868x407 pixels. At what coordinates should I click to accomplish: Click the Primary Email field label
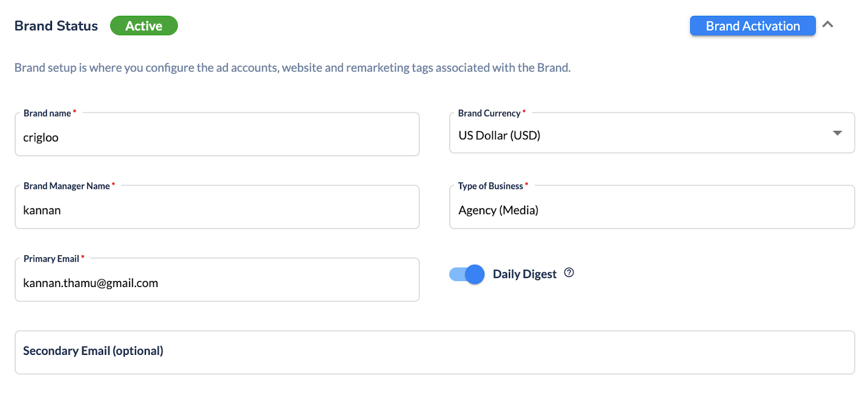coord(51,259)
